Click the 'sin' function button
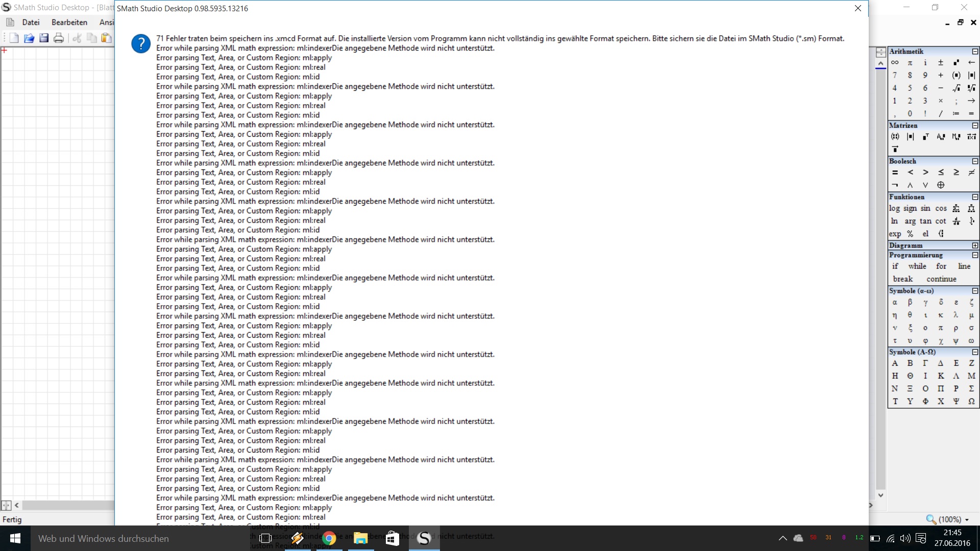 point(925,209)
